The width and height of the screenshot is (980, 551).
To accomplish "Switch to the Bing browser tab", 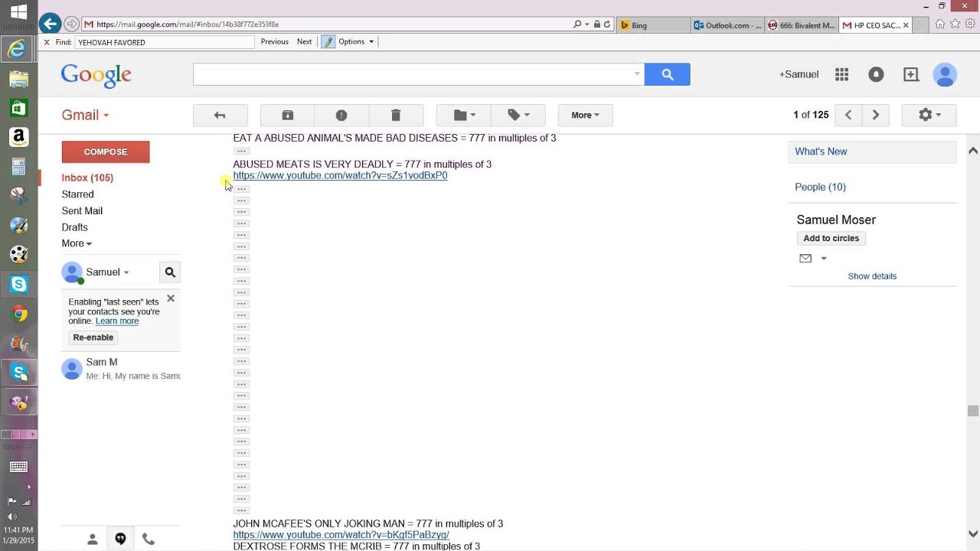I will 651,25.
